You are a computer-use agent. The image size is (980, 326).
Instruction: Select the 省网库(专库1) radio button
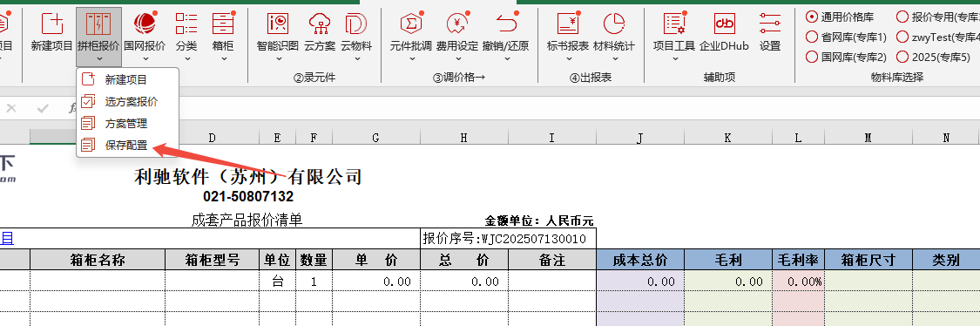(812, 37)
